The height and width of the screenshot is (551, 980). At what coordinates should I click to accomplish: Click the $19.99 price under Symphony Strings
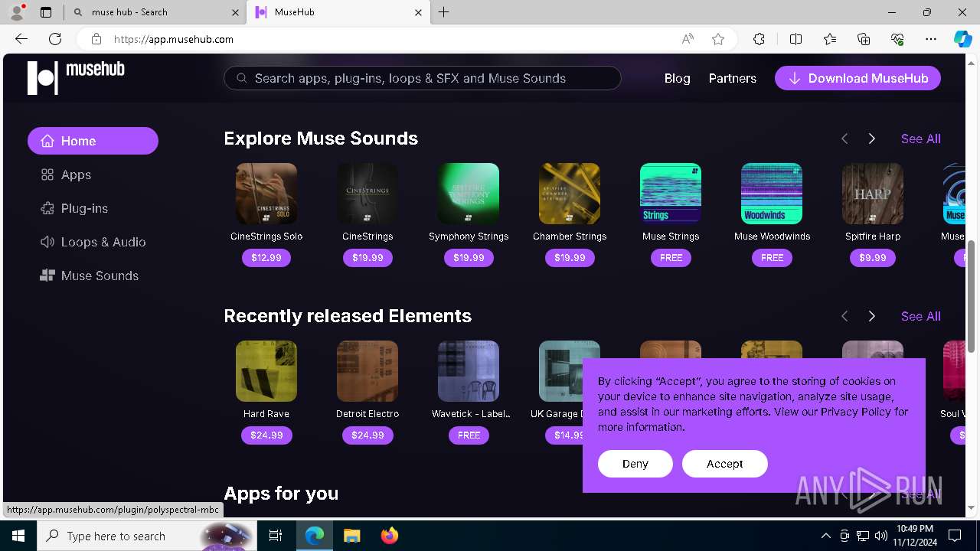point(469,258)
